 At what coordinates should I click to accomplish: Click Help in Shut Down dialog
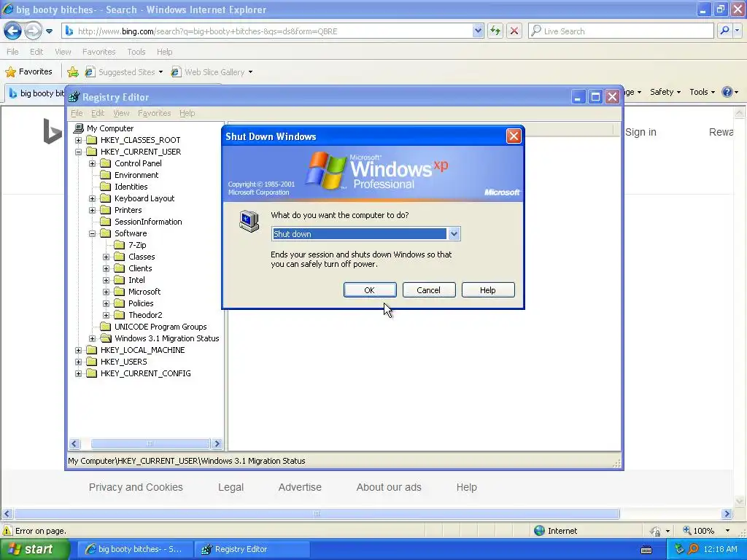488,290
